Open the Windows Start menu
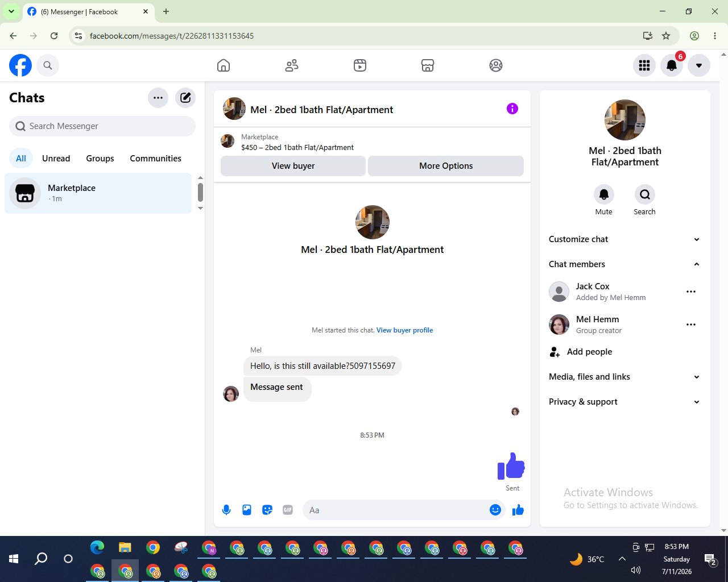The width and height of the screenshot is (728, 582). click(x=14, y=559)
